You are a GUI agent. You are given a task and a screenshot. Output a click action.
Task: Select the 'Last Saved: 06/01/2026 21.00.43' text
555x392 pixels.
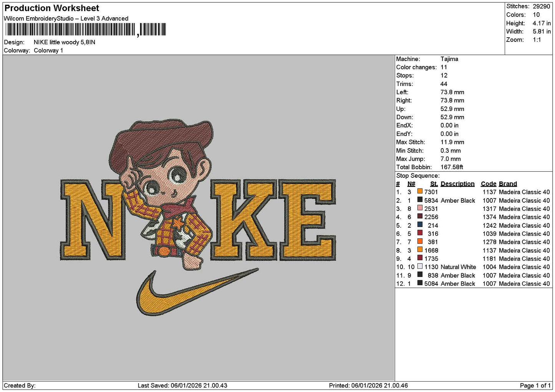tap(182, 385)
